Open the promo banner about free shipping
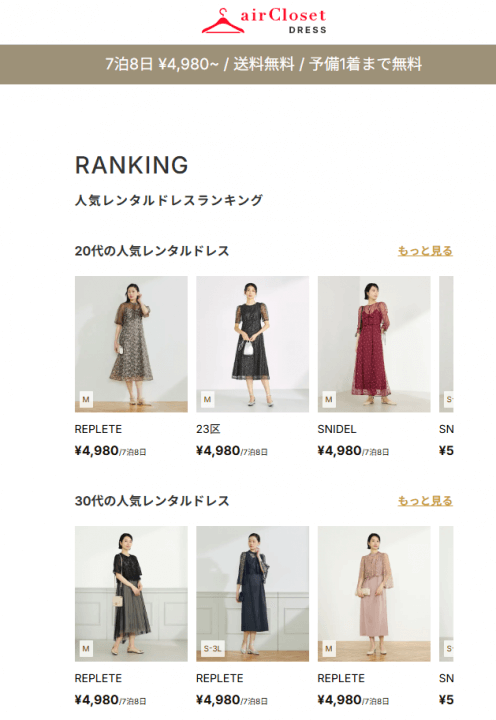 [x=248, y=64]
